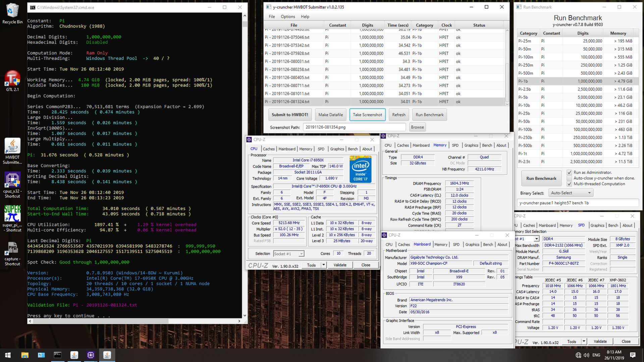Open File Explorer from the taskbar
Screen dimensions: 644x362
(25, 355)
